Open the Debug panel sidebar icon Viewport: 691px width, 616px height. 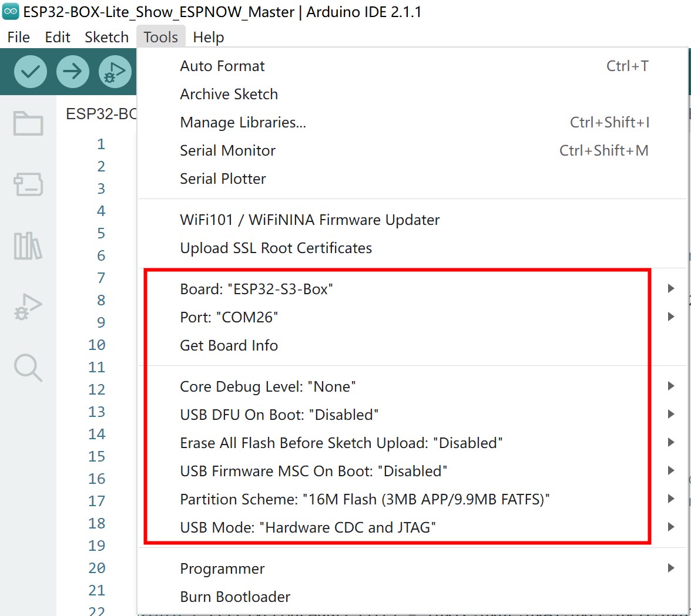(28, 307)
